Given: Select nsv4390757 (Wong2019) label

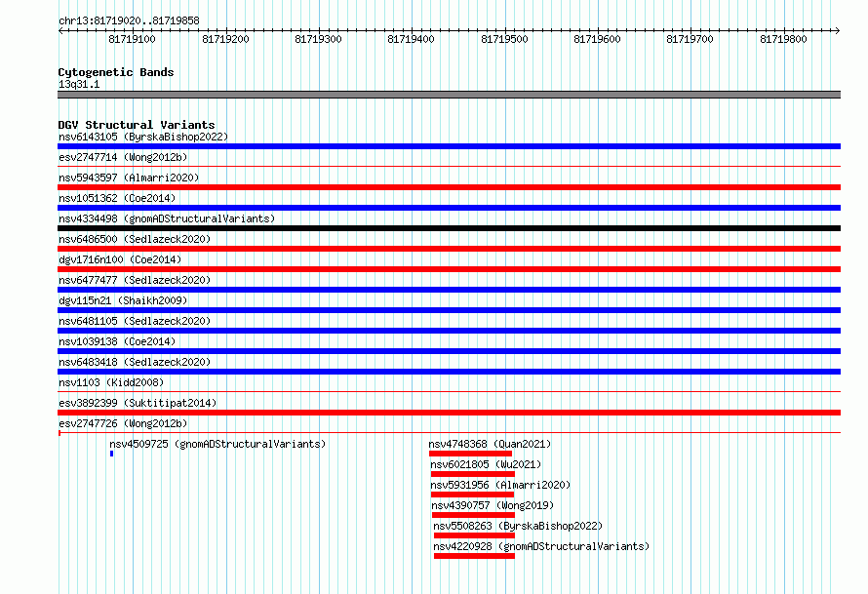Looking at the screenshot, I should (x=493, y=505).
